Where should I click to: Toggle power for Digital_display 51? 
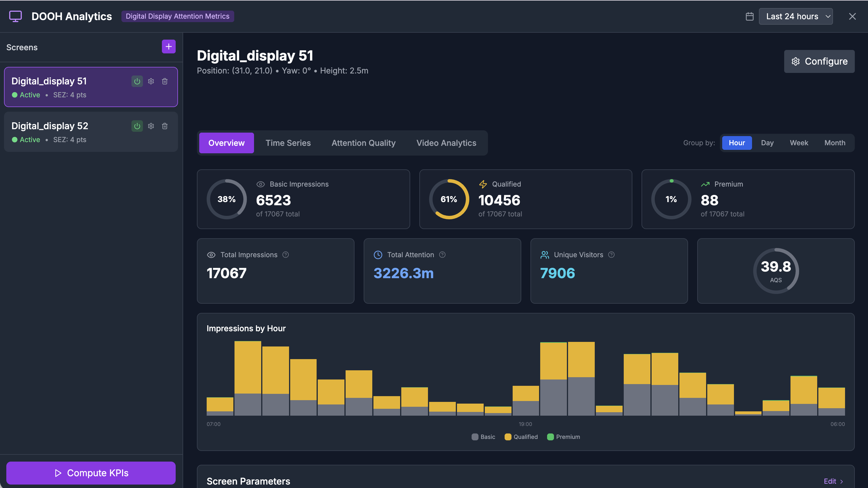pyautogui.click(x=137, y=81)
